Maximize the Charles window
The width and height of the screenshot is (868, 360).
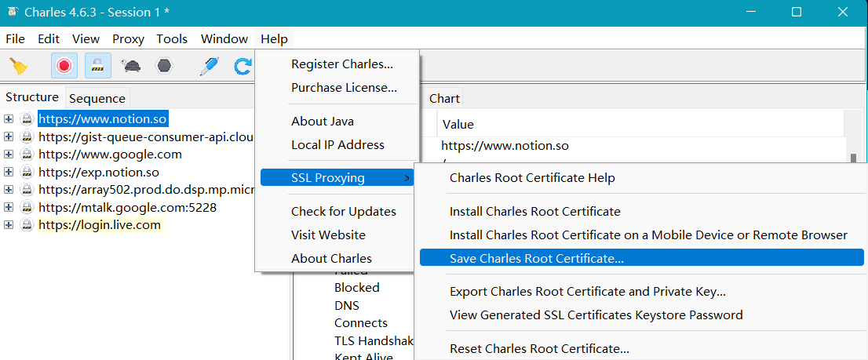pyautogui.click(x=797, y=13)
